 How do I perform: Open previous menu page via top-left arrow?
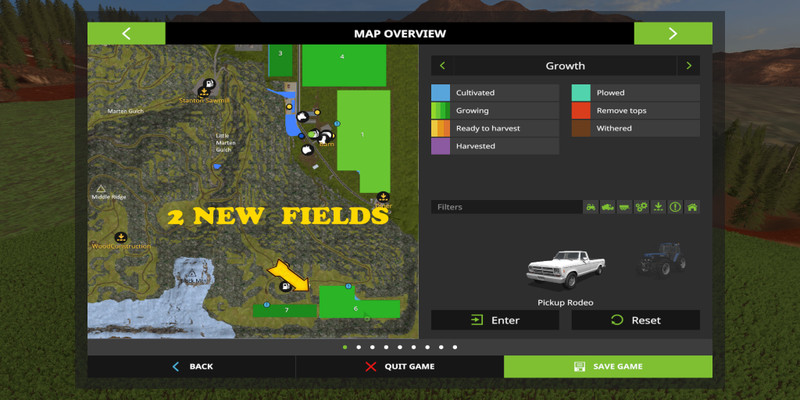(126, 34)
